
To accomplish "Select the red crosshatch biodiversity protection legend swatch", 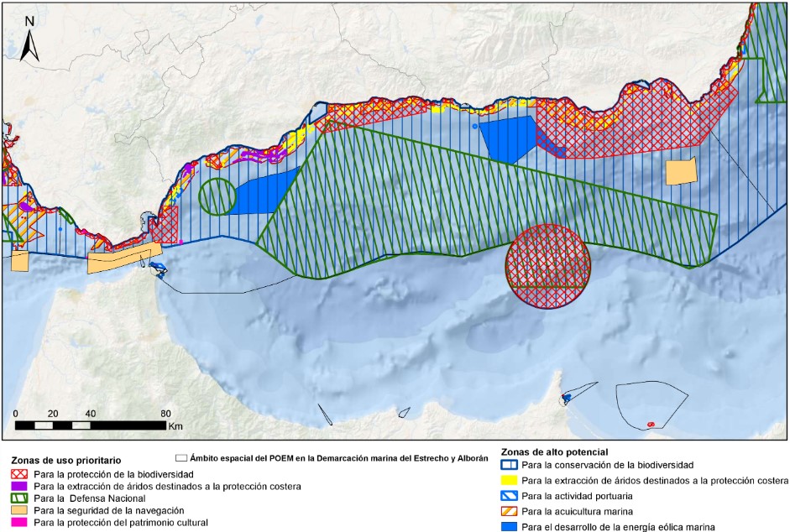I will pos(19,475).
